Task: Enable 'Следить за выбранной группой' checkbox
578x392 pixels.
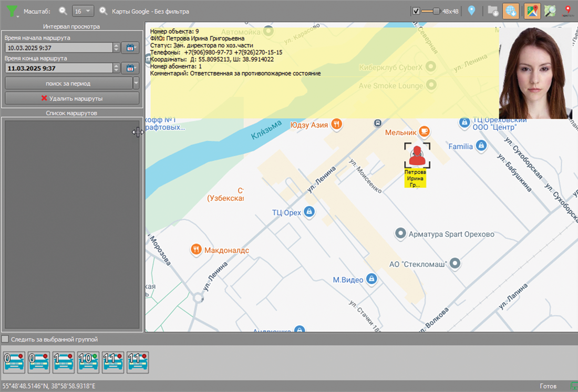Action: (5, 339)
